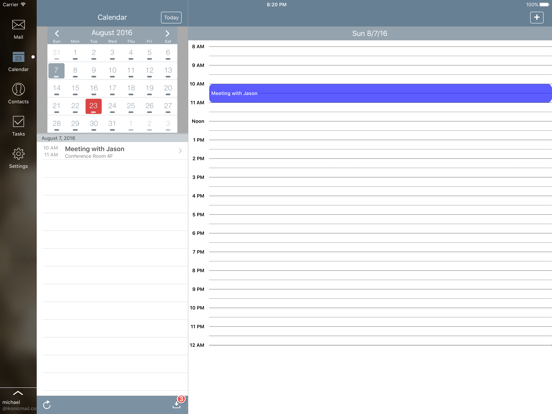The height and width of the screenshot is (414, 552).
Task: Jump to Today button
Action: 171,17
